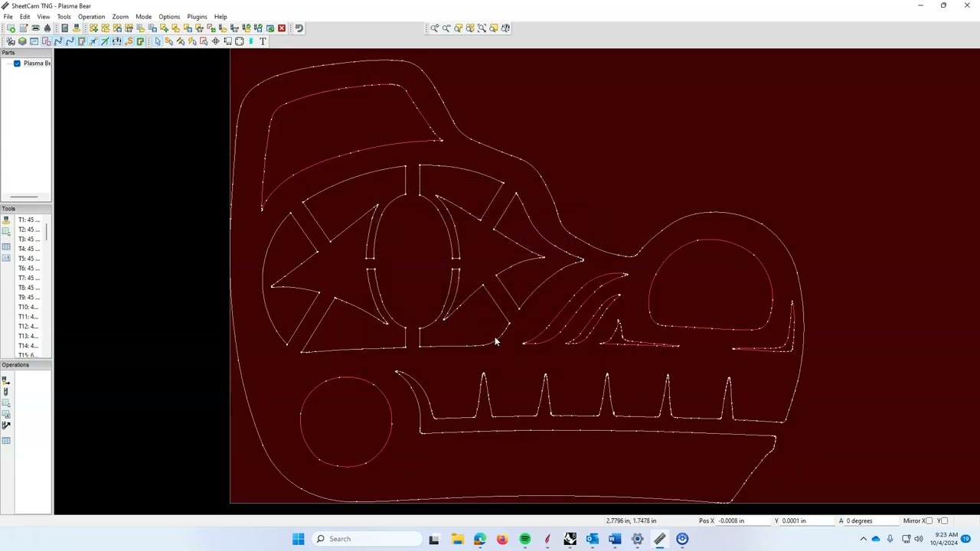
Task: Click the undo arrow icon
Action: (299, 28)
